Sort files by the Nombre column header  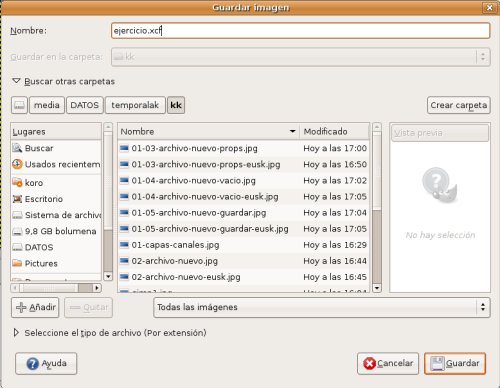(x=208, y=131)
